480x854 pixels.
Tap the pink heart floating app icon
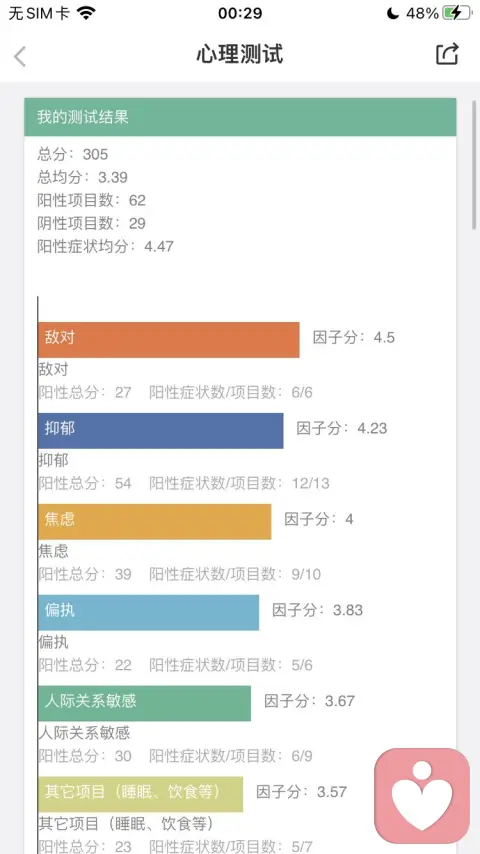coord(422,795)
